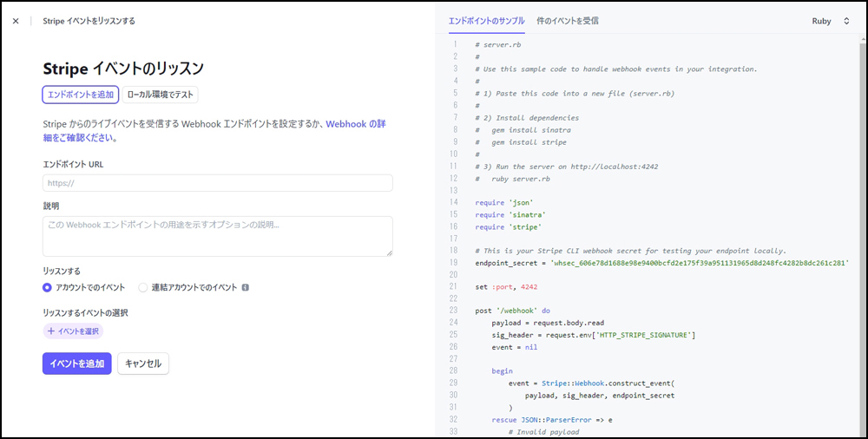
Task: Click the plus icon in イベントを選択
Action: point(51,331)
